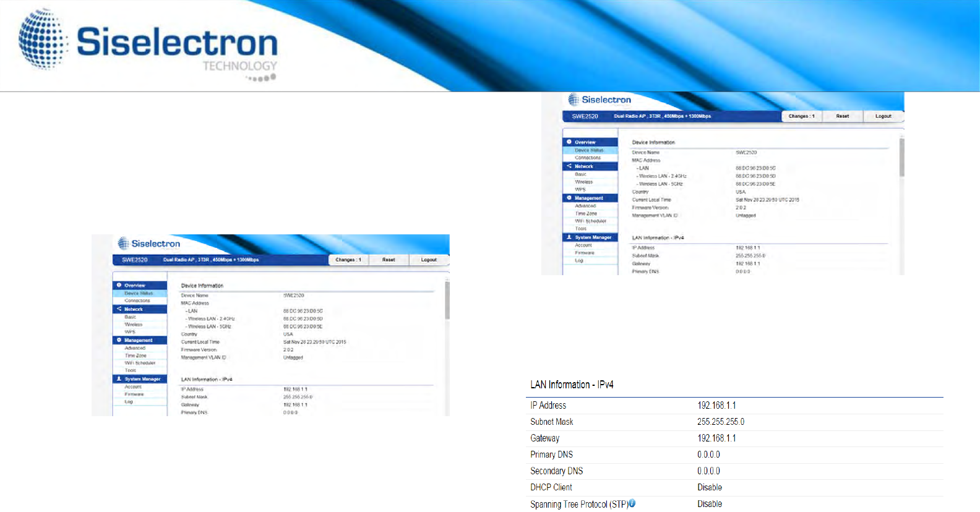Click the System Manager user icon in upper-right screenshot
Screen dimensions: 980x512
(x=569, y=237)
